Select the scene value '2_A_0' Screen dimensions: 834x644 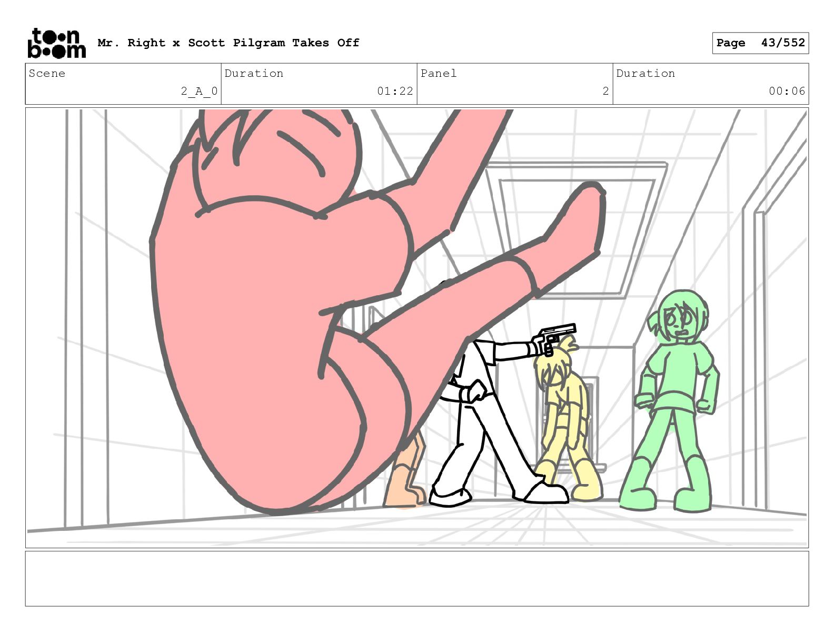pyautogui.click(x=199, y=91)
